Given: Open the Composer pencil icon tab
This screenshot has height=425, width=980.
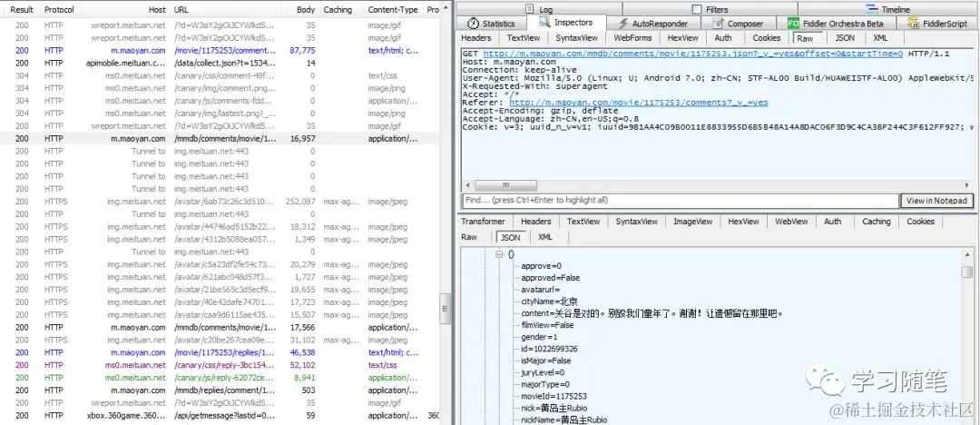Looking at the screenshot, I should [x=718, y=24].
